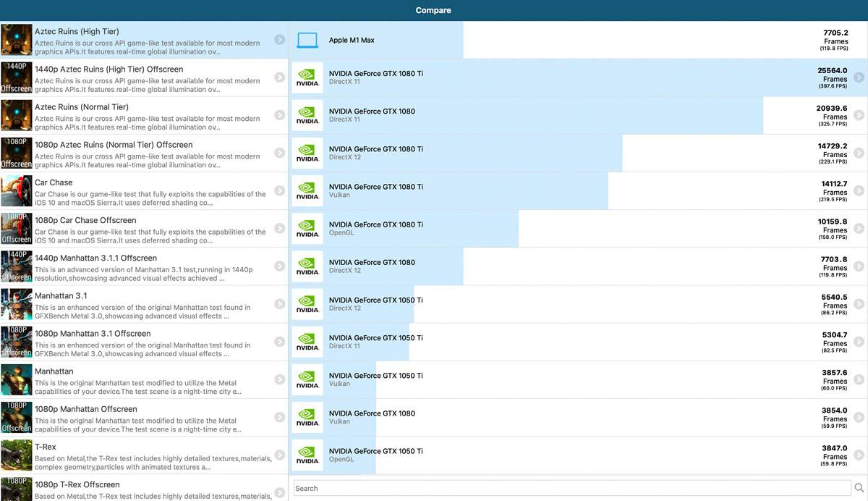Click the '(86.2 FPS)' value
868x501 pixels.
(834, 313)
